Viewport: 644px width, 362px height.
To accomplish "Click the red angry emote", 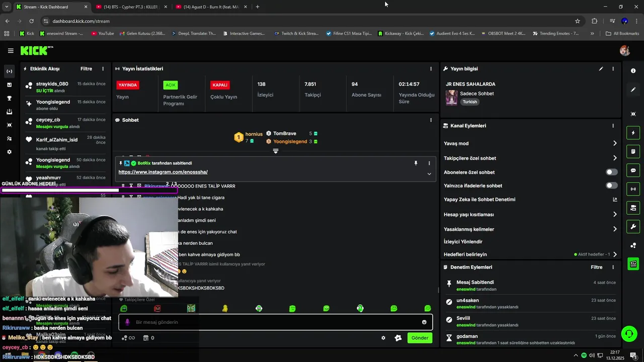I will pyautogui.click(x=157, y=308).
